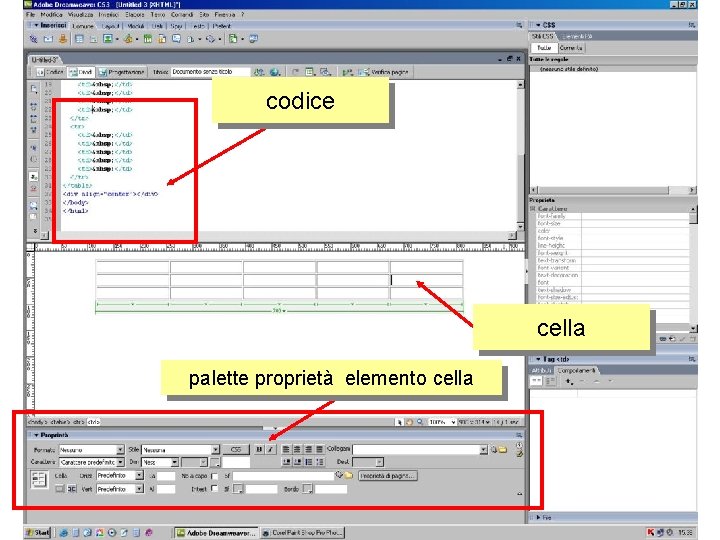Screen dimensions: 720x540
Task: Click Preview in Browser globe icon
Action: coord(275,72)
